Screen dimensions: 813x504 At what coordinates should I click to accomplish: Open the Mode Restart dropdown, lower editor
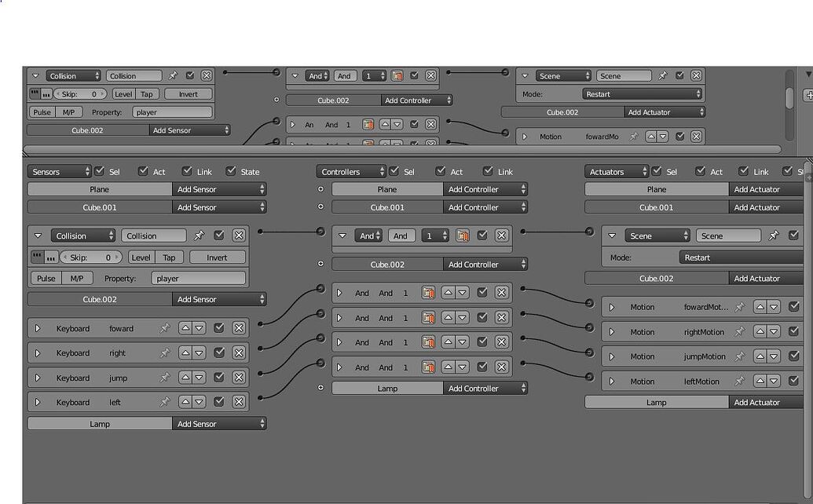[742, 257]
